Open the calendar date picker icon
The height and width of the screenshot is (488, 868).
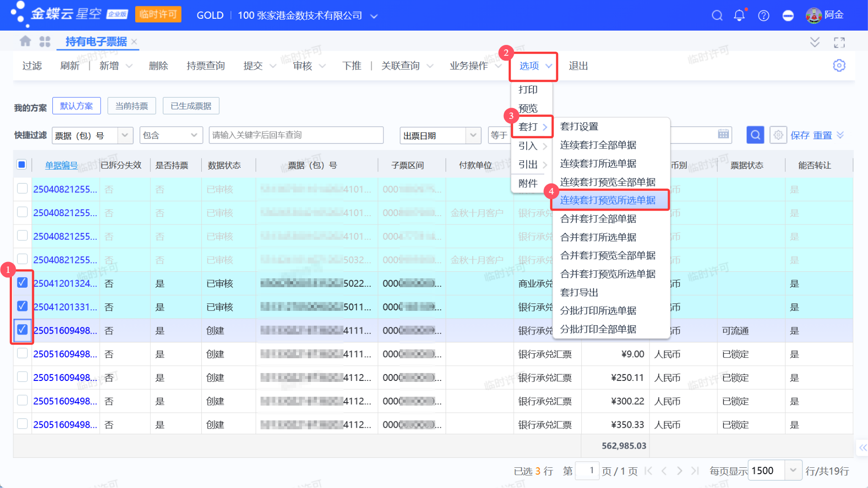coord(723,135)
